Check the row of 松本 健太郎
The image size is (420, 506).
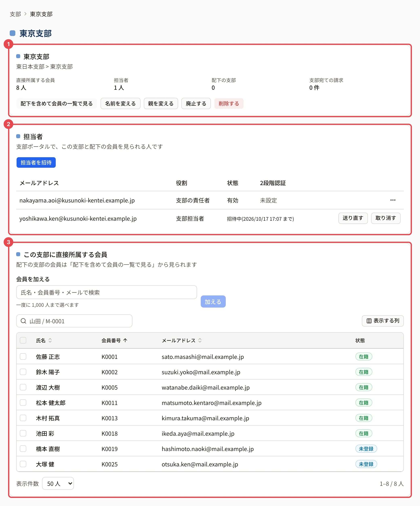(x=23, y=403)
